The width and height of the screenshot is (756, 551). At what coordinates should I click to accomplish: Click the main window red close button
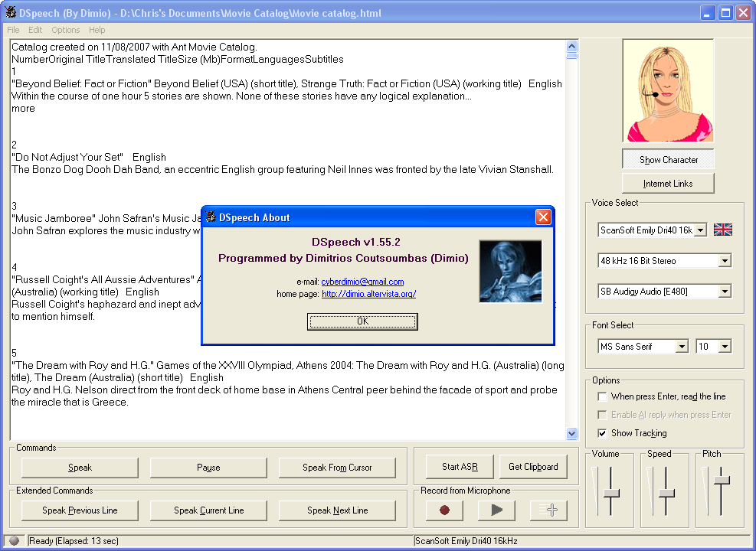[x=744, y=12]
